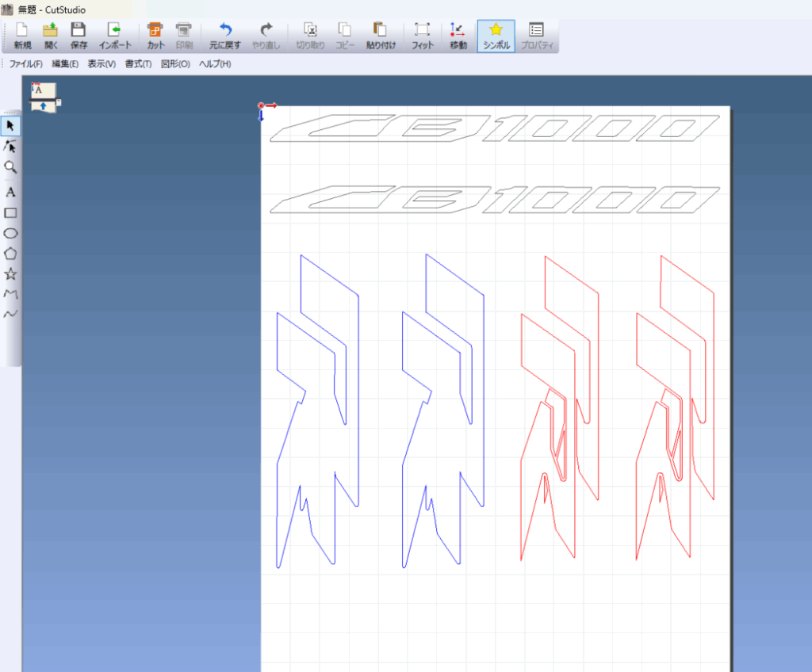The width and height of the screenshot is (812, 672).
Task: Start cutting with カット button
Action: tap(155, 36)
